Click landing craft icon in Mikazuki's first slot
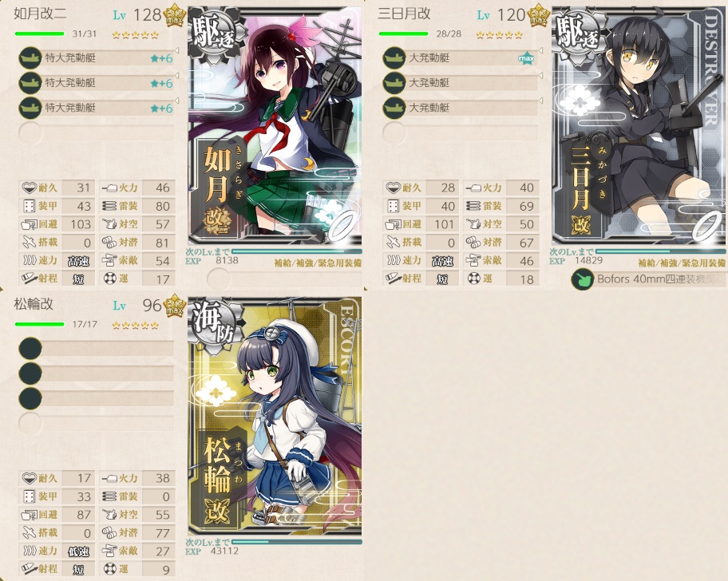Screen dimensions: 728x581 point(394,58)
